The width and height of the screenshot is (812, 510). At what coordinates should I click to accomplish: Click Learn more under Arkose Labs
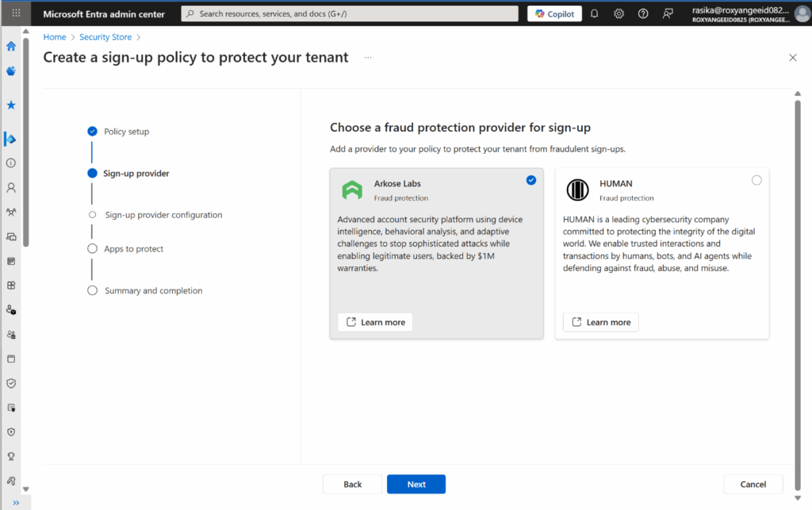point(374,322)
